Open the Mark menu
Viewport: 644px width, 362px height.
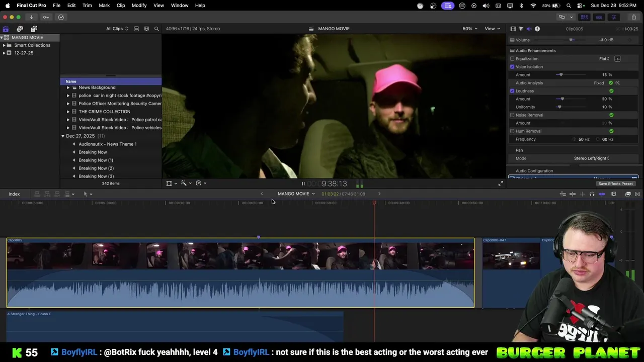point(104,6)
